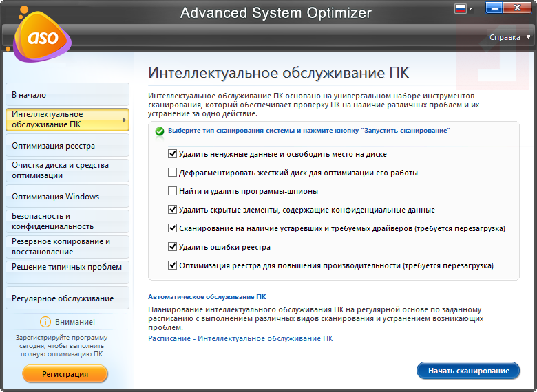This screenshot has height=392, width=537.
Task: Uncheck Удалить ненужные данные checkbox
Action: (x=172, y=154)
